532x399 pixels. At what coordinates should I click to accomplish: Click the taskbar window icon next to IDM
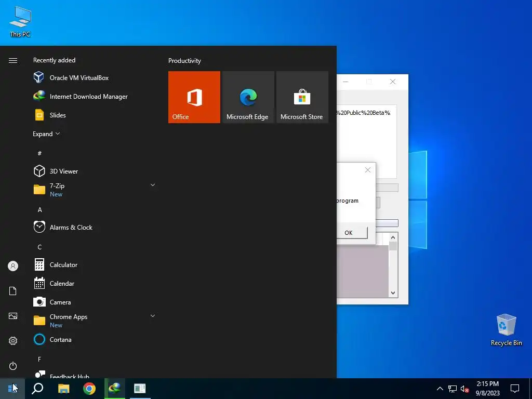(140, 389)
